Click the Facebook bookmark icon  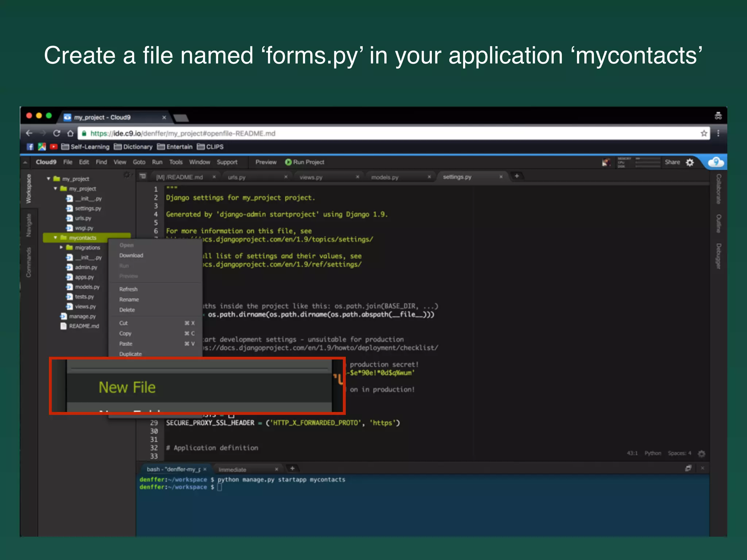point(30,147)
